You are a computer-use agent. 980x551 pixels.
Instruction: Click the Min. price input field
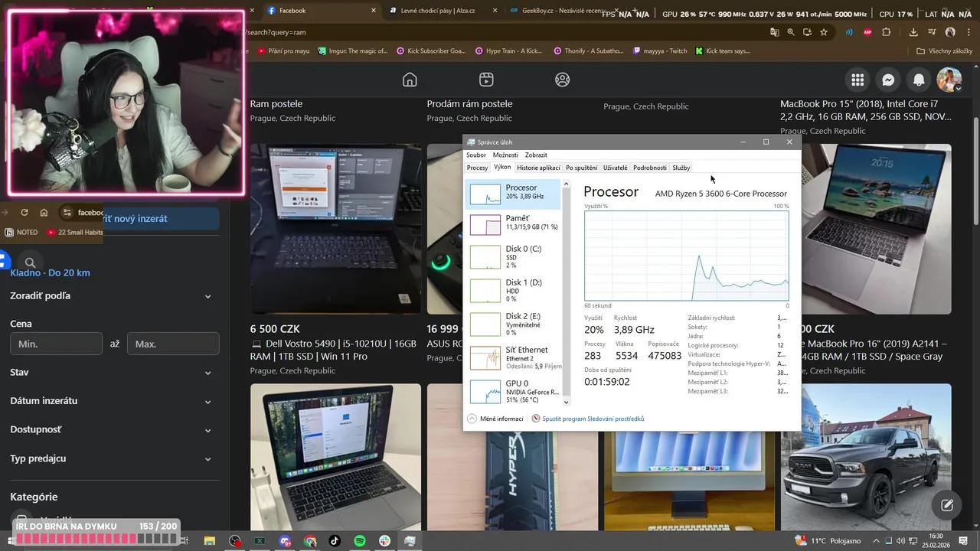click(x=56, y=344)
